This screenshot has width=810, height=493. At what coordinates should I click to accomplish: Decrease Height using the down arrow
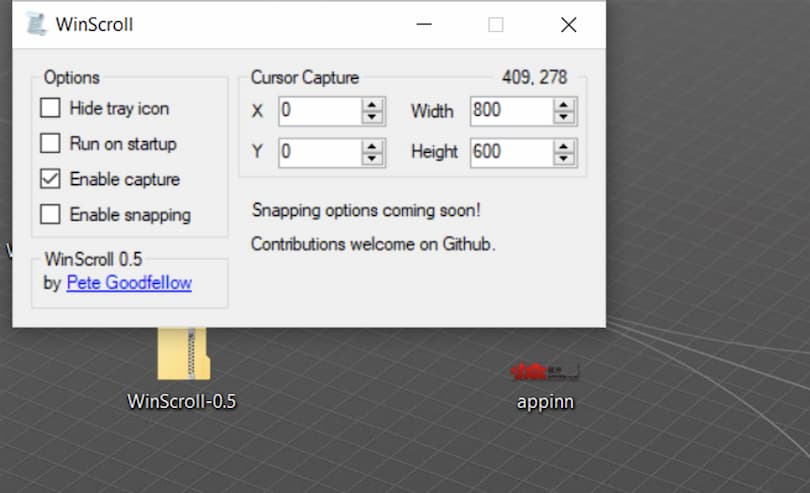(x=565, y=158)
